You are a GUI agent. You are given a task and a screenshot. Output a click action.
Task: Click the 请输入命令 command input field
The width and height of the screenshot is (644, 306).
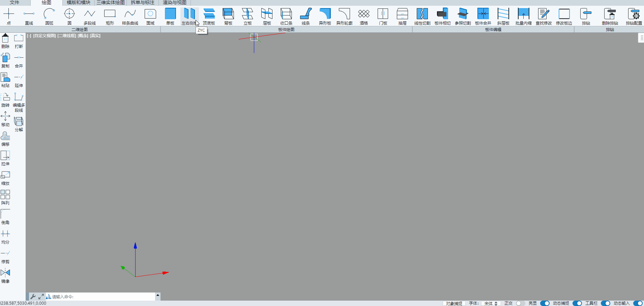101,297
